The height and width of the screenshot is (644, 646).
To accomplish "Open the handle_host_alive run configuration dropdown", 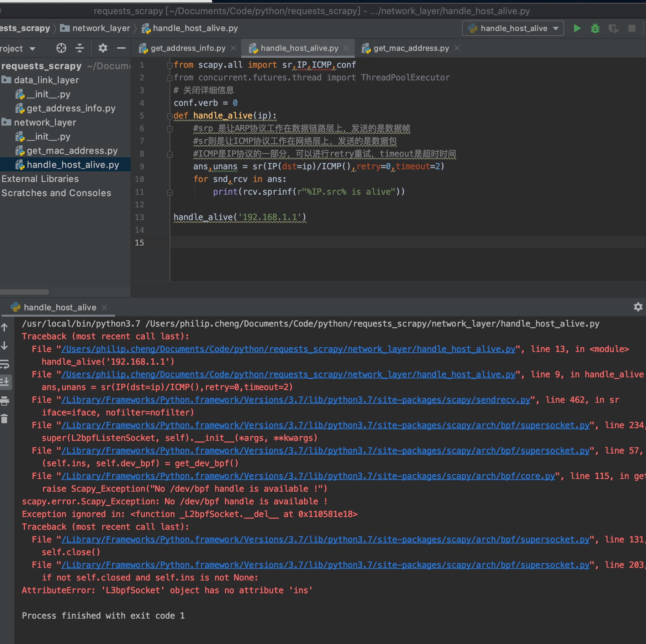I will point(513,28).
